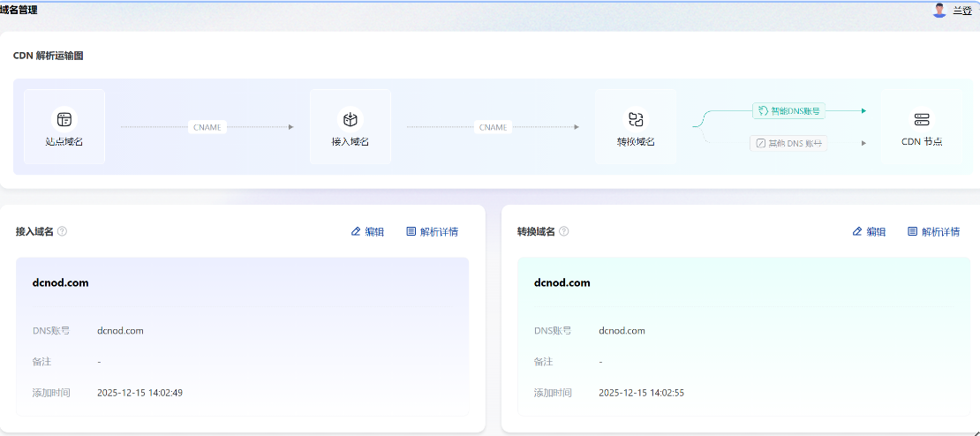Select the 其他 DNS 账号 tag
Image resolution: width=980 pixels, height=436 pixels.
click(788, 143)
